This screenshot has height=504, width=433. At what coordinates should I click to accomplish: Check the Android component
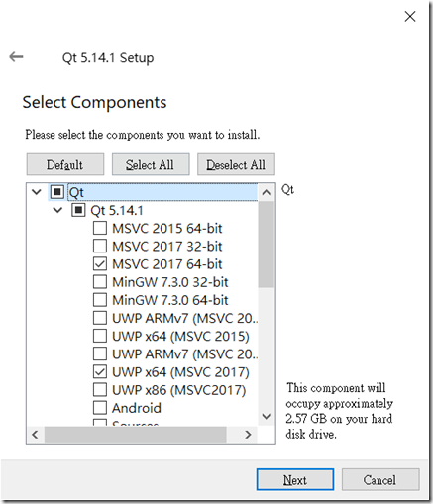pyautogui.click(x=100, y=408)
